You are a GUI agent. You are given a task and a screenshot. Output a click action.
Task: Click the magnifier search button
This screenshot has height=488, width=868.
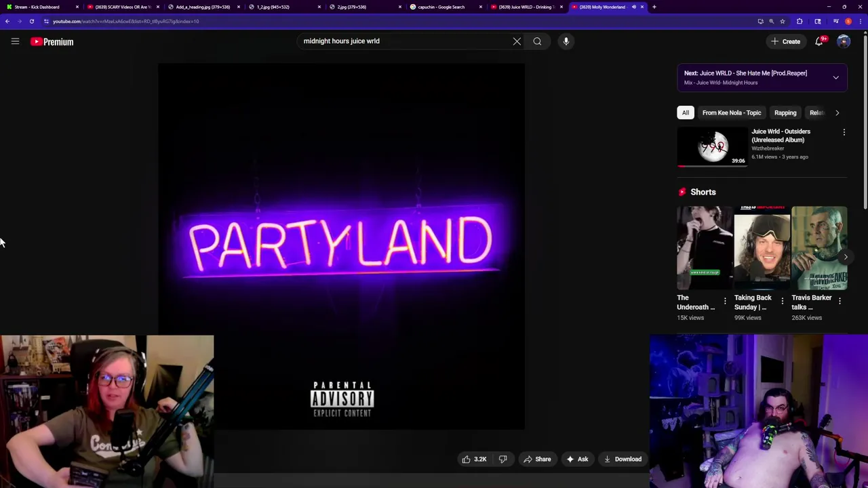pos(537,41)
